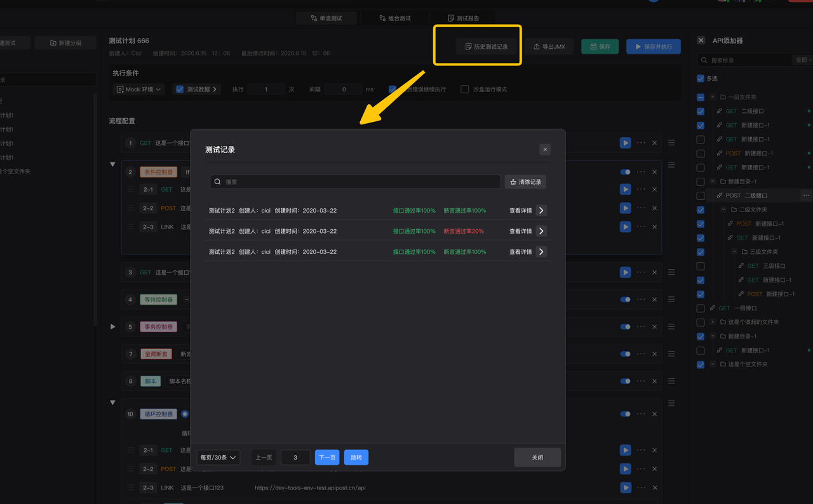Viewport: 813px width, 504px height.
Task: Expand the 这是个收起的文件夹 folder chevron
Action: 713,322
